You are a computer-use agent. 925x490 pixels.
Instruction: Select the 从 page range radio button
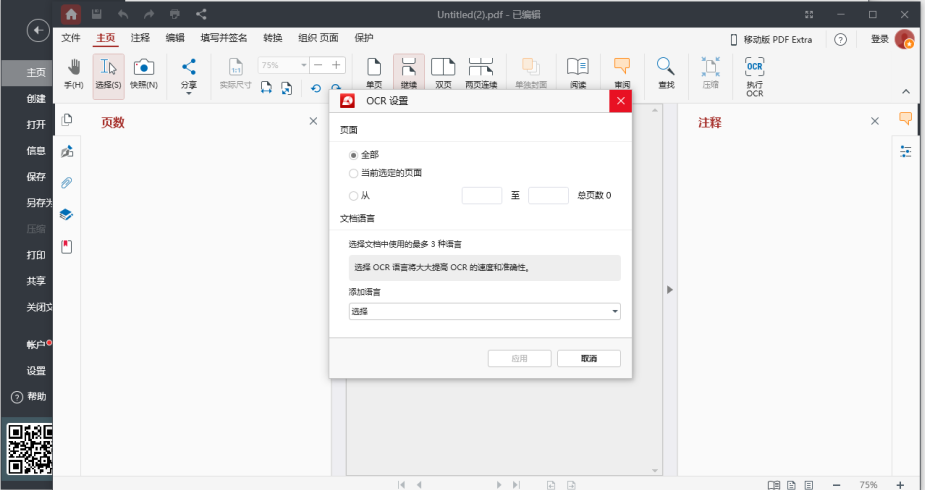(353, 196)
